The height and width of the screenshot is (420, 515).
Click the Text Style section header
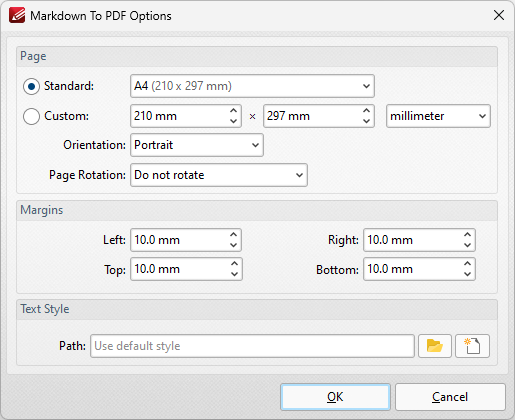coord(257,309)
